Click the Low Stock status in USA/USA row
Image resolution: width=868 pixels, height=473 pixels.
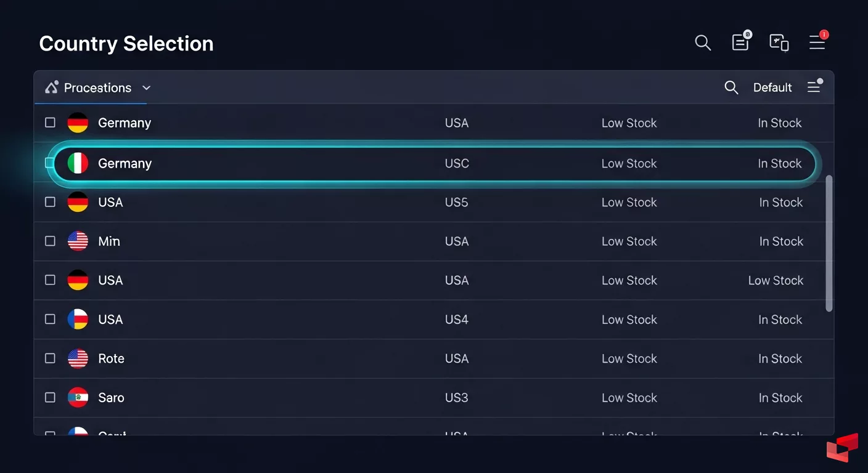pos(776,280)
